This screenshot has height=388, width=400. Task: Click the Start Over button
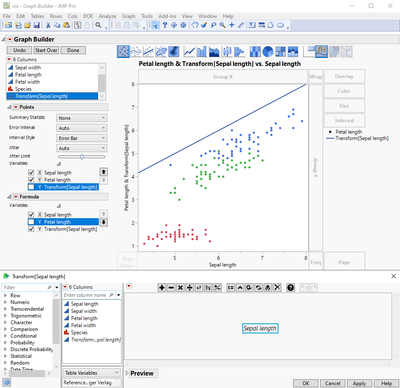point(46,50)
